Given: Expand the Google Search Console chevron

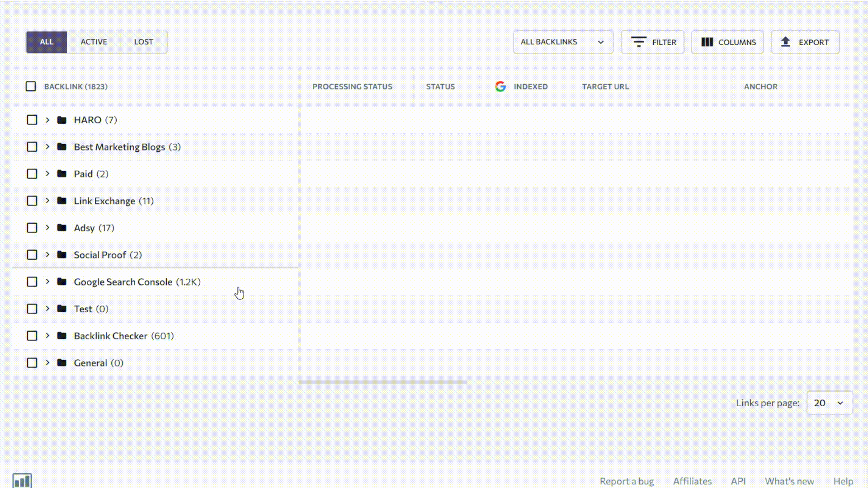Looking at the screenshot, I should pyautogui.click(x=47, y=282).
